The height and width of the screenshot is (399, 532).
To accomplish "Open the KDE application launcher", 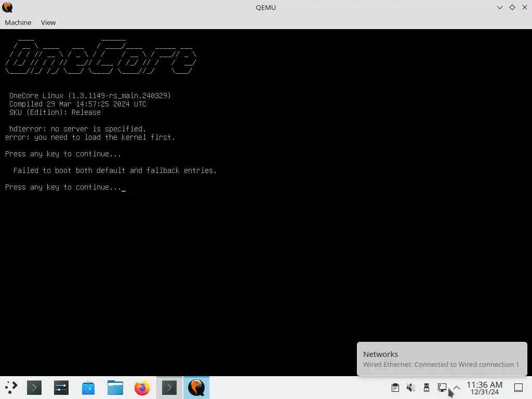I will [x=11, y=388].
